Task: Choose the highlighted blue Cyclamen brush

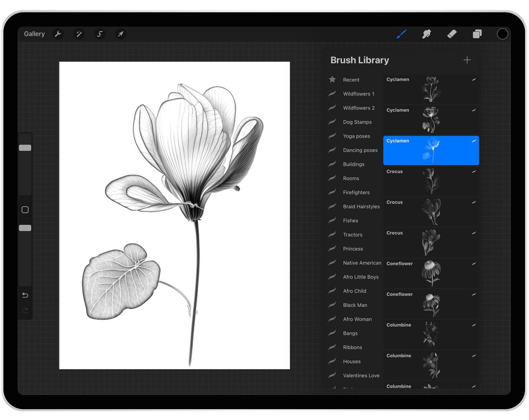Action: coord(431,150)
